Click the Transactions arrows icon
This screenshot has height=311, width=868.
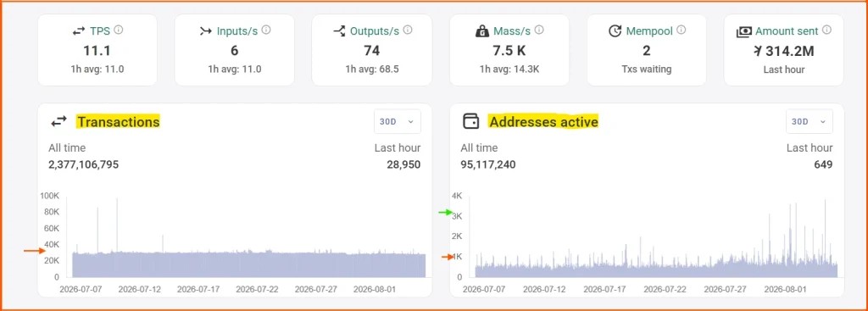pos(58,121)
